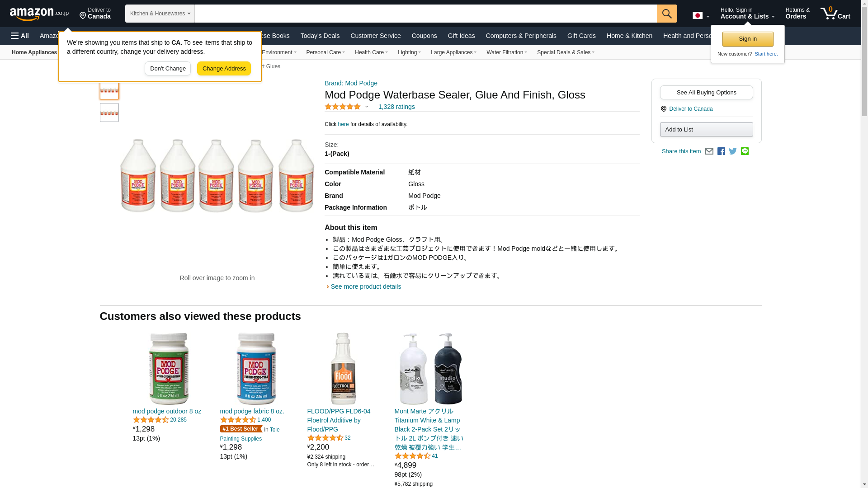Viewport: 868px width, 488px height.
Task: Expand the star rating breakdown popover
Action: click(367, 107)
